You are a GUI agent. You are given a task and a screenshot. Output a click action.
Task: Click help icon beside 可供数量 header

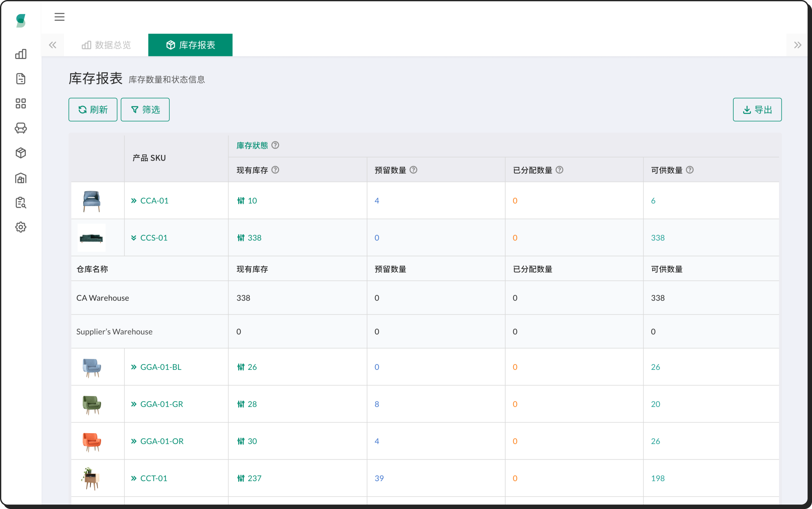689,170
